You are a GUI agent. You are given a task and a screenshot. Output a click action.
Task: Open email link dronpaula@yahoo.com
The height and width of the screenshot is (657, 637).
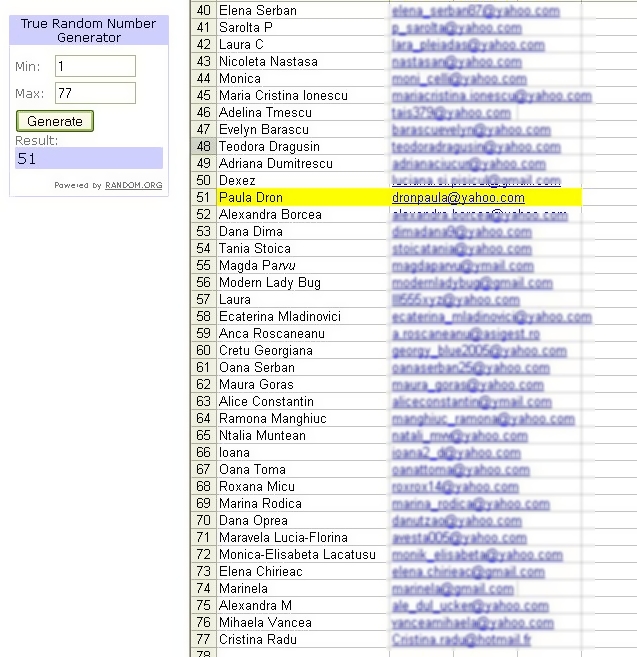point(458,197)
